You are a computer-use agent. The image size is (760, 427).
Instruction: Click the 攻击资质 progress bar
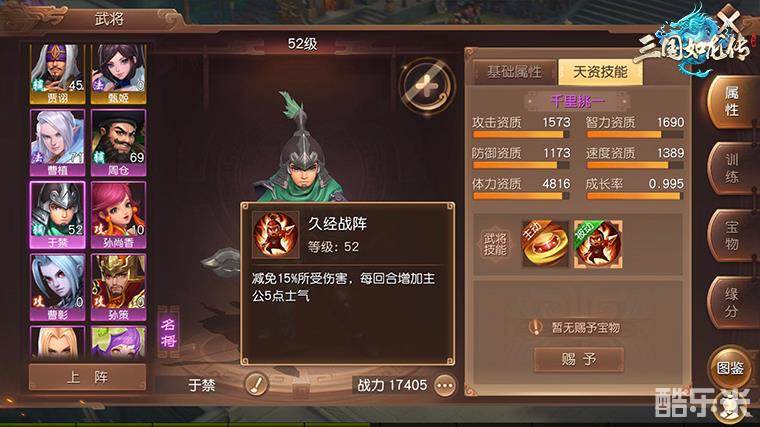[x=521, y=135]
